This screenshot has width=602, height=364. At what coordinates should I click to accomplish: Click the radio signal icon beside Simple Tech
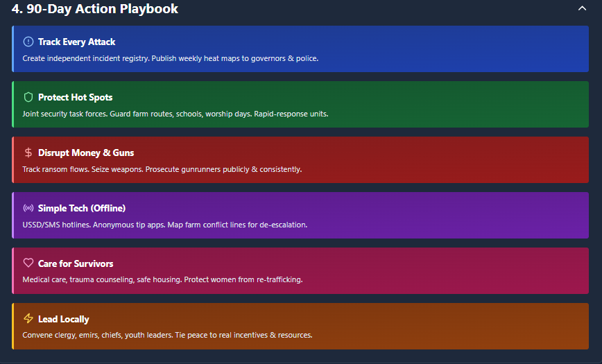point(28,208)
